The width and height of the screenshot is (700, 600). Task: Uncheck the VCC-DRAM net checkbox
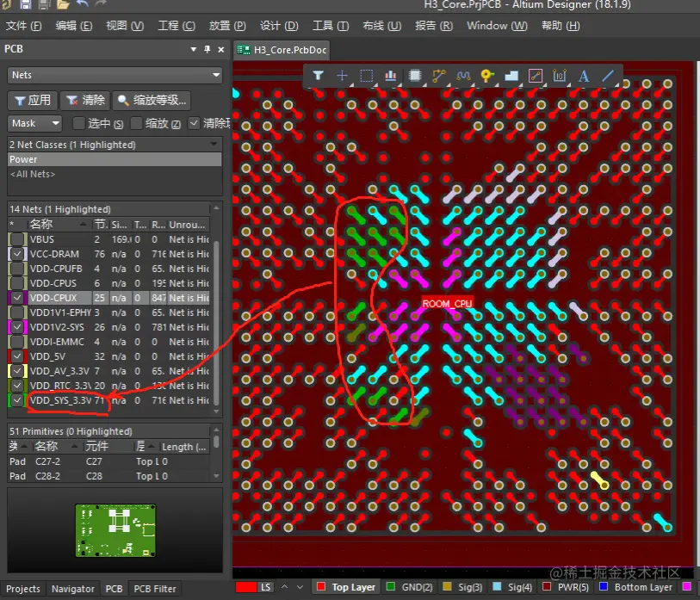tap(17, 254)
